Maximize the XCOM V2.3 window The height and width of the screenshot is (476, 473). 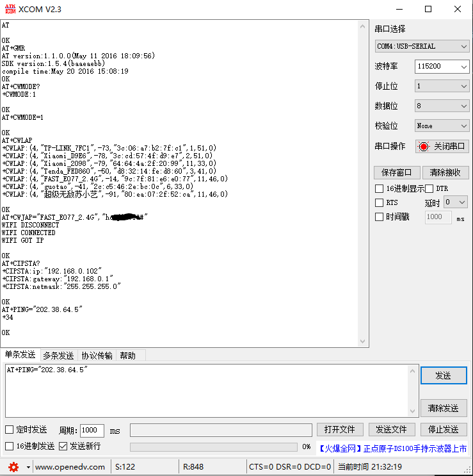click(428, 9)
